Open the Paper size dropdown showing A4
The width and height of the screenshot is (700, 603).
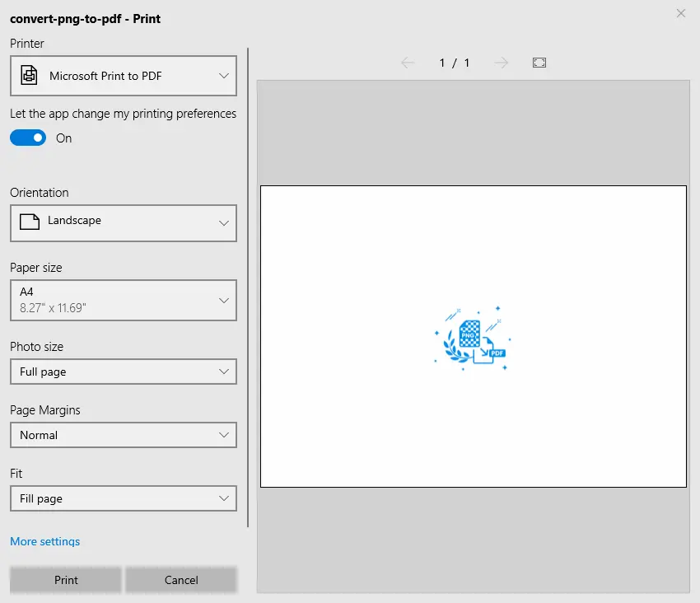click(124, 300)
